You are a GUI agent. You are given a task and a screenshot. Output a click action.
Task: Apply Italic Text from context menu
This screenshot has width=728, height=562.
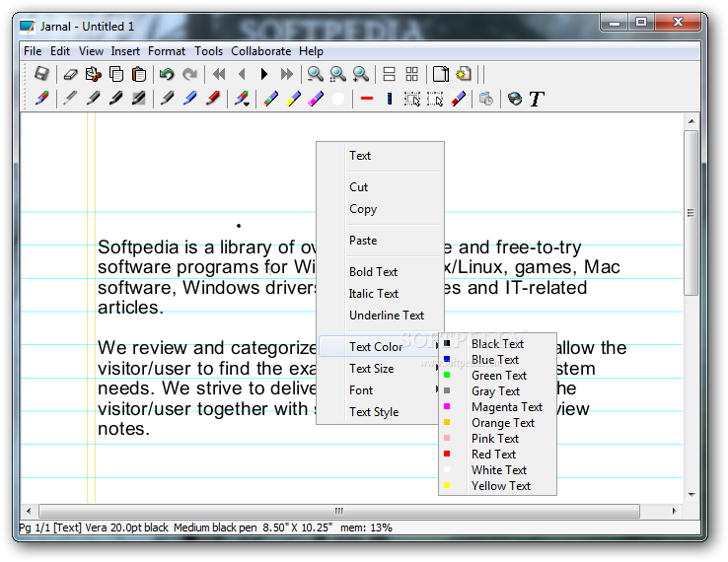click(380, 294)
